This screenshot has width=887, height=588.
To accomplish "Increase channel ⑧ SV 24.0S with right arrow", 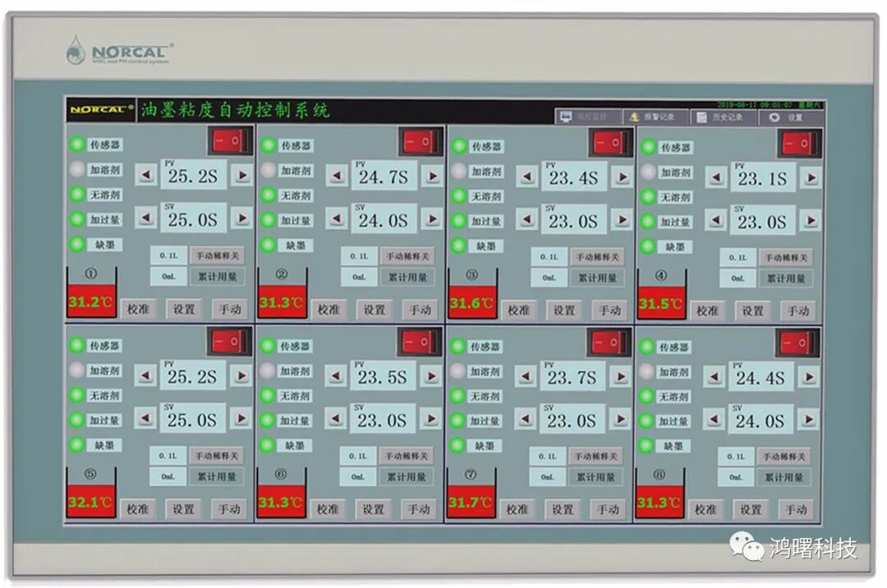I will [809, 420].
